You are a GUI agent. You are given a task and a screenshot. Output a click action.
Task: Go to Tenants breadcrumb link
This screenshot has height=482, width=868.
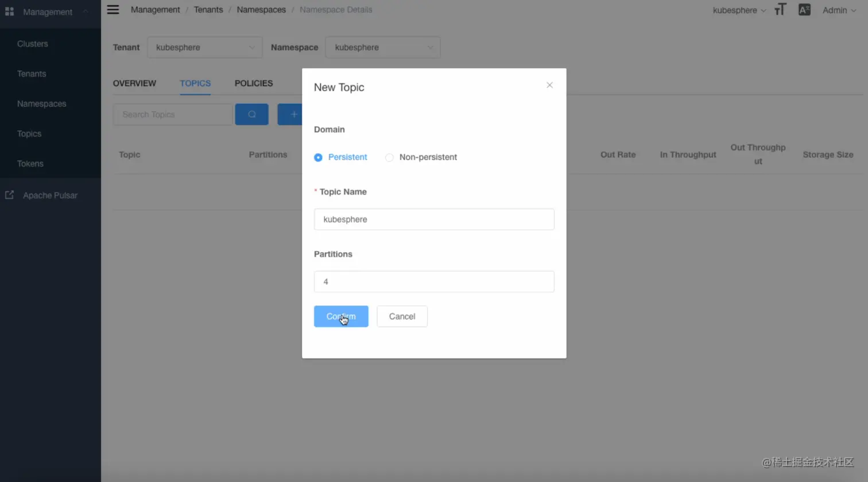208,10
